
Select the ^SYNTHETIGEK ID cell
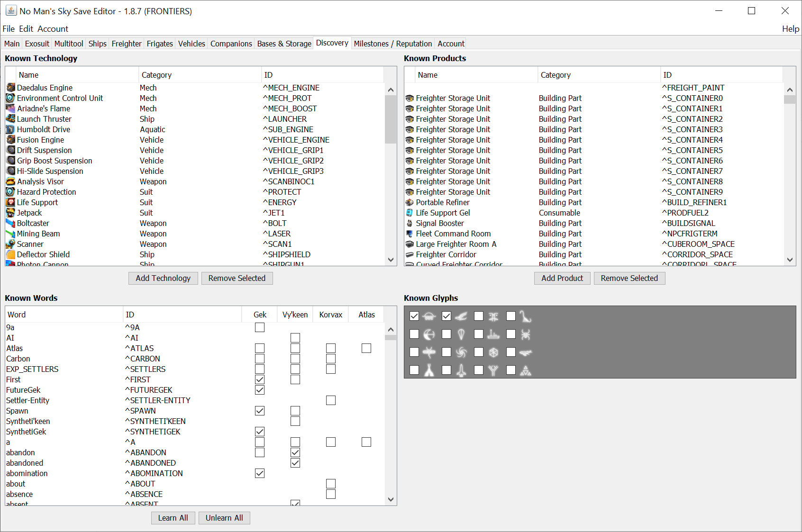point(182,432)
